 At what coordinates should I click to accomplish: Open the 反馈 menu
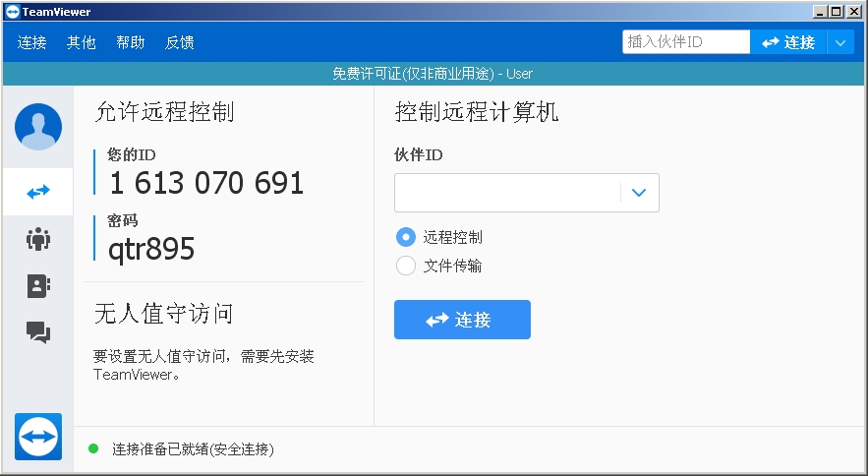click(x=179, y=42)
